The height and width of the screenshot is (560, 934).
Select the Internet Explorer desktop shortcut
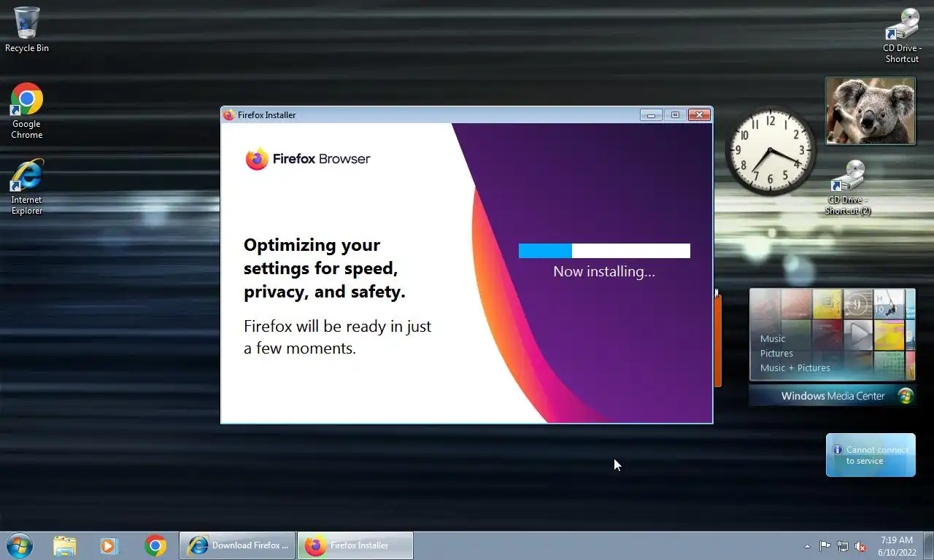click(x=27, y=187)
